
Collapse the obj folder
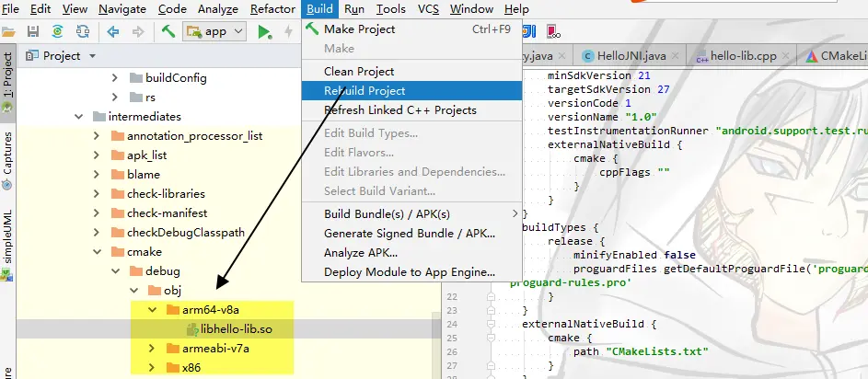click(x=133, y=291)
